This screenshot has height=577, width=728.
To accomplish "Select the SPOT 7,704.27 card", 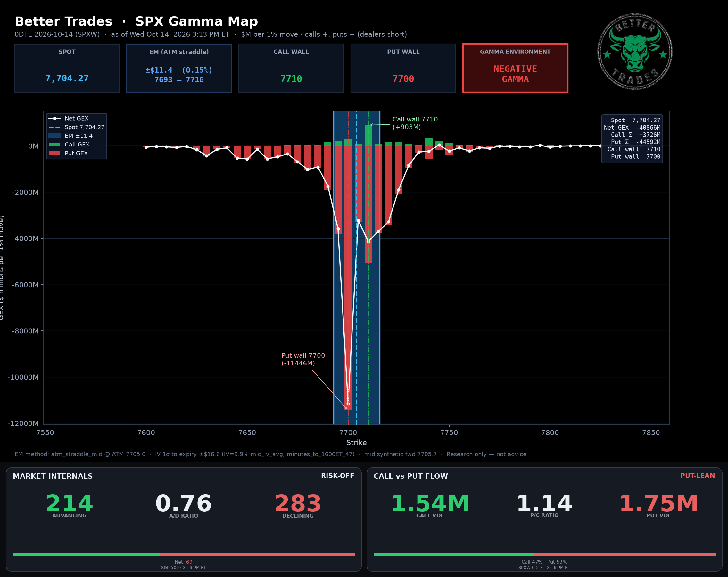I will [67, 68].
